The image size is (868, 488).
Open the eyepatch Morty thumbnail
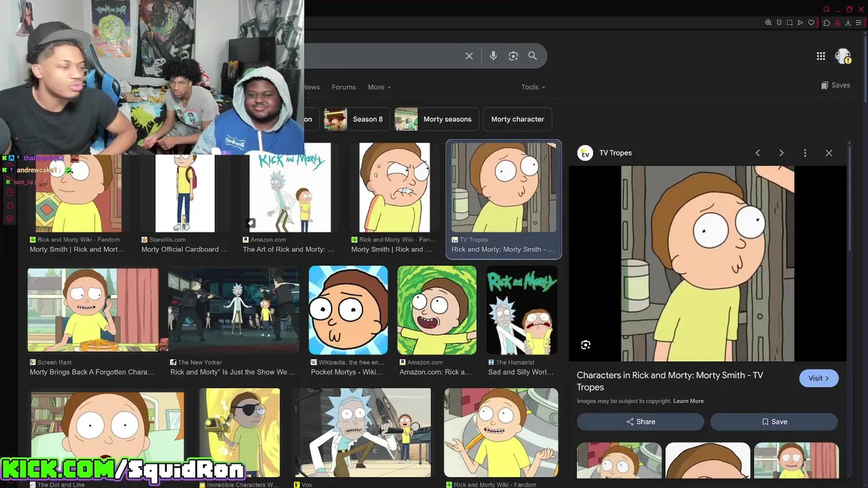239,432
